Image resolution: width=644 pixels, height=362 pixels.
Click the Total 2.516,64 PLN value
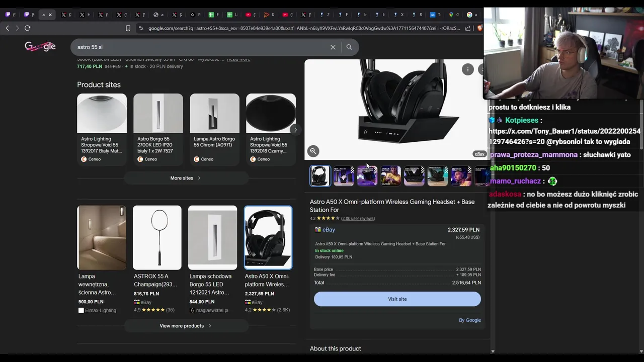click(466, 283)
